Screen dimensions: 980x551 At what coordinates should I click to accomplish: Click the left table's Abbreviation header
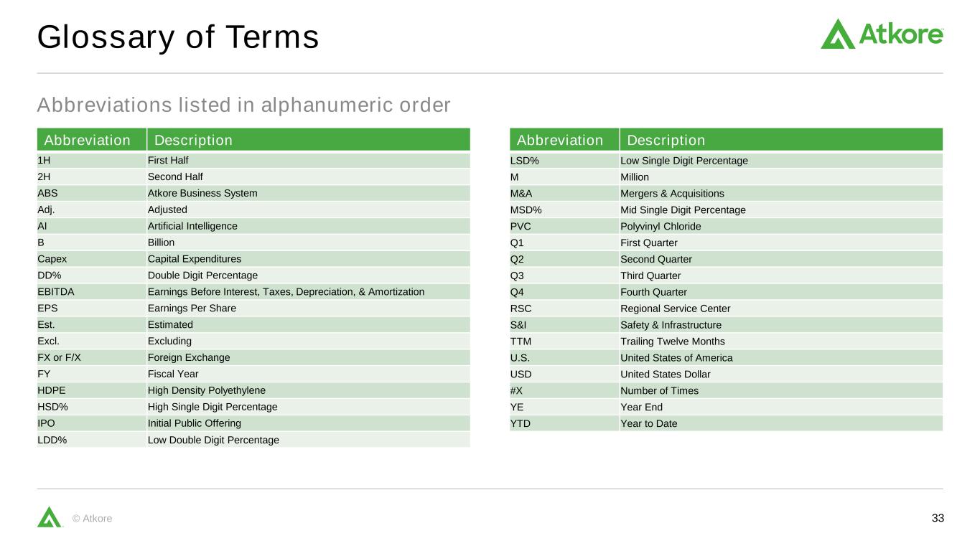click(x=88, y=140)
